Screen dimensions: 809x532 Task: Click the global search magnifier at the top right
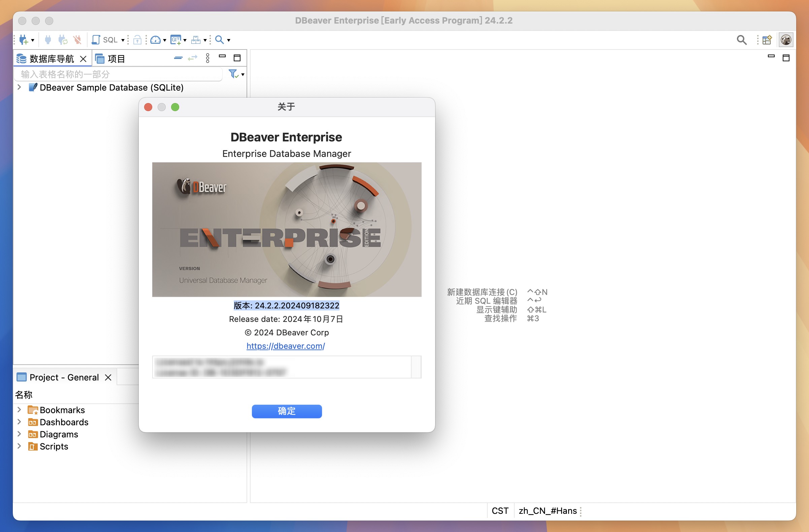(x=741, y=40)
